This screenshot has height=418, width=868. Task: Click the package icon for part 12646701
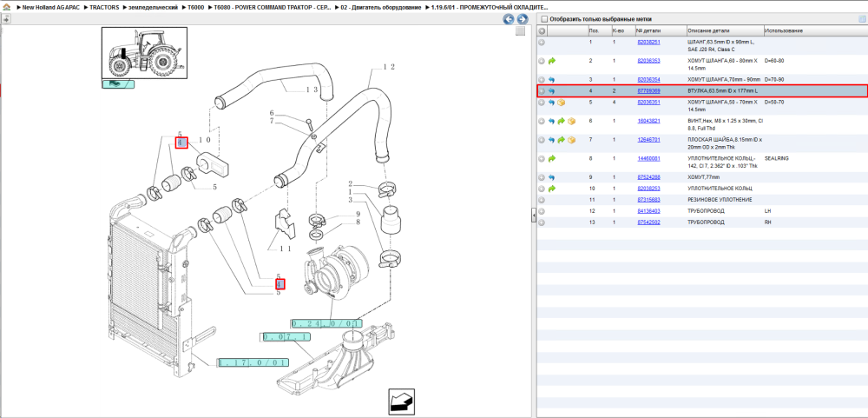coord(571,140)
